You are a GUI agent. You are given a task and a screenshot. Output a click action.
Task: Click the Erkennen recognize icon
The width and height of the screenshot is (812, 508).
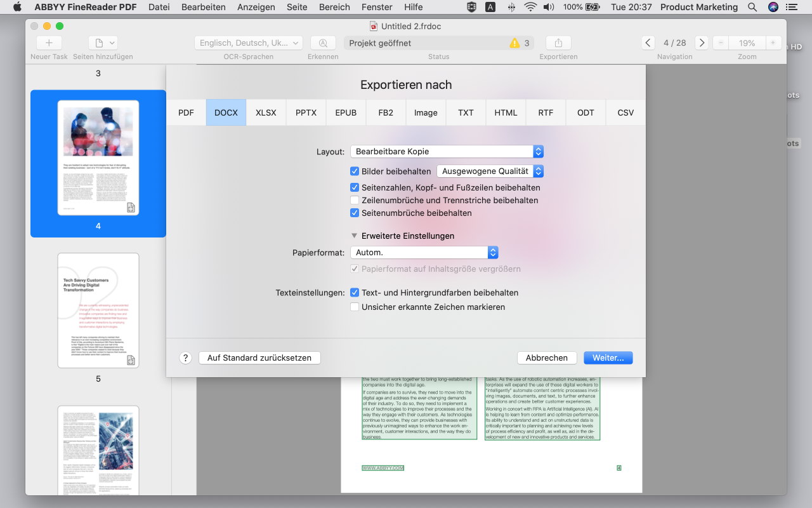(323, 43)
